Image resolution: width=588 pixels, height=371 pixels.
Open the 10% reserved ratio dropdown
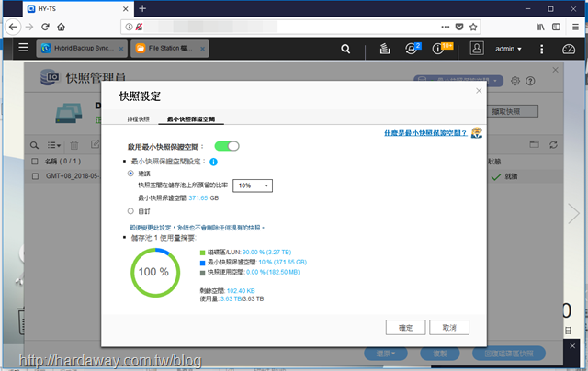pyautogui.click(x=253, y=185)
